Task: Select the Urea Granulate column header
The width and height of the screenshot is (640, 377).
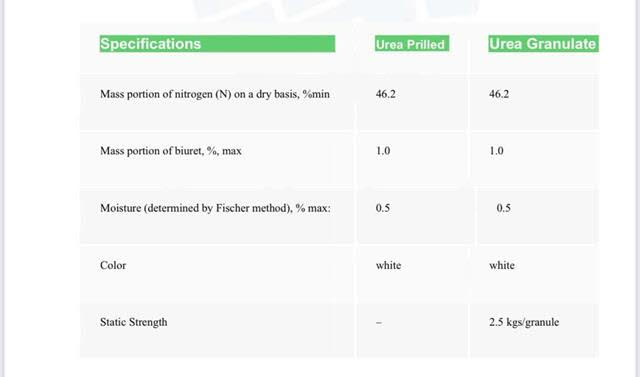Action: click(x=543, y=44)
